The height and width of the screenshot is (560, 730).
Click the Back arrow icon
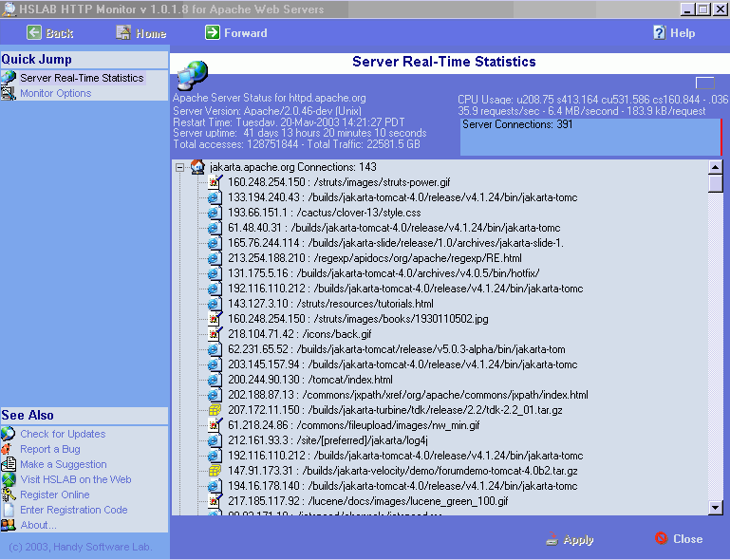pos(33,32)
